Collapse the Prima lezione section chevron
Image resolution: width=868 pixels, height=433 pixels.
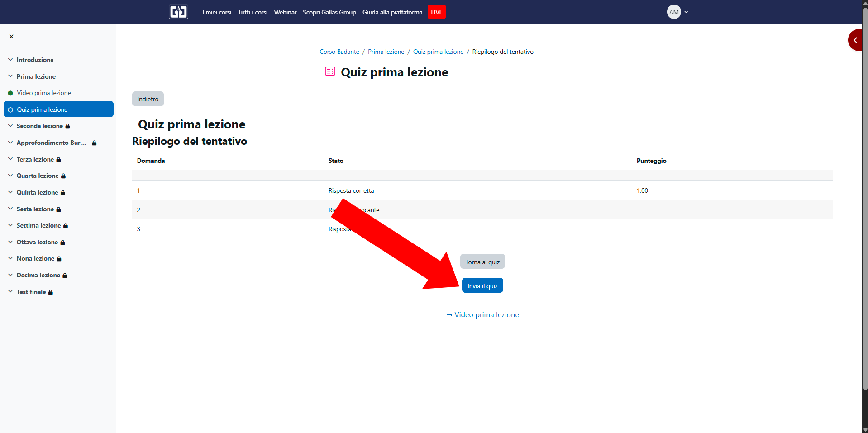[10, 76]
